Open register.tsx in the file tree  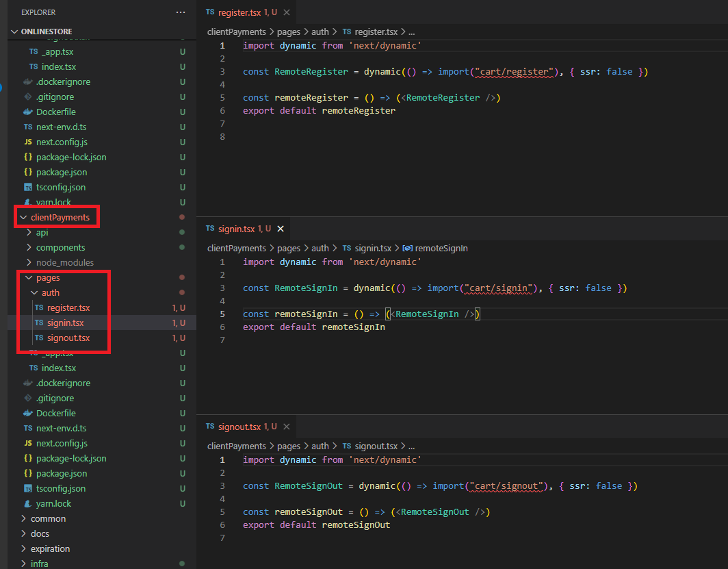point(68,307)
